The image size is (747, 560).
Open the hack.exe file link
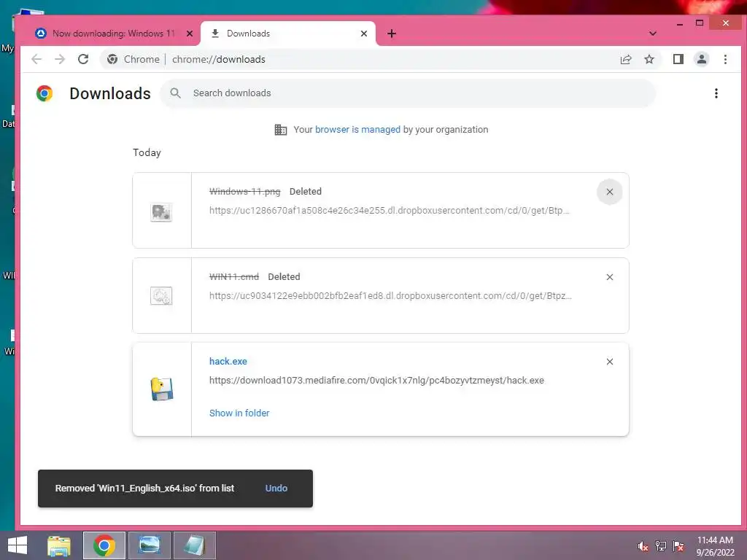[228, 362]
